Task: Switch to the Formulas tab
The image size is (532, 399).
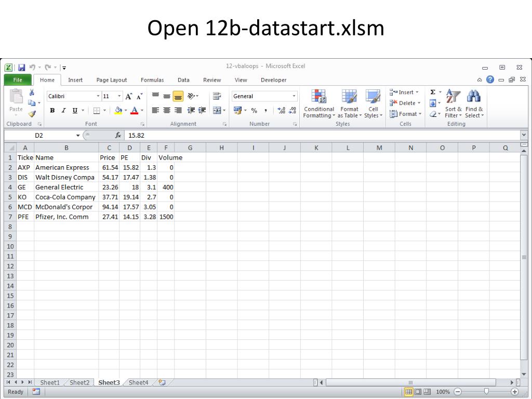Action: 152,80
